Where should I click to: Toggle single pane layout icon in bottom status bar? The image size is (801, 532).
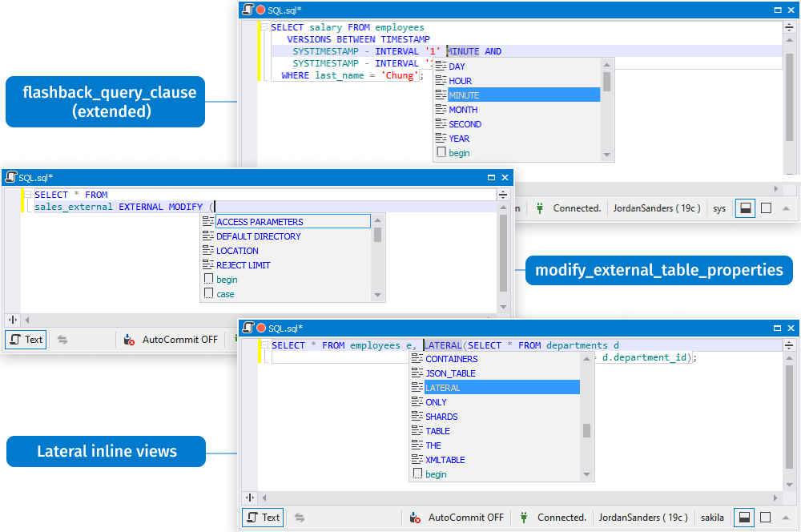tap(765, 518)
